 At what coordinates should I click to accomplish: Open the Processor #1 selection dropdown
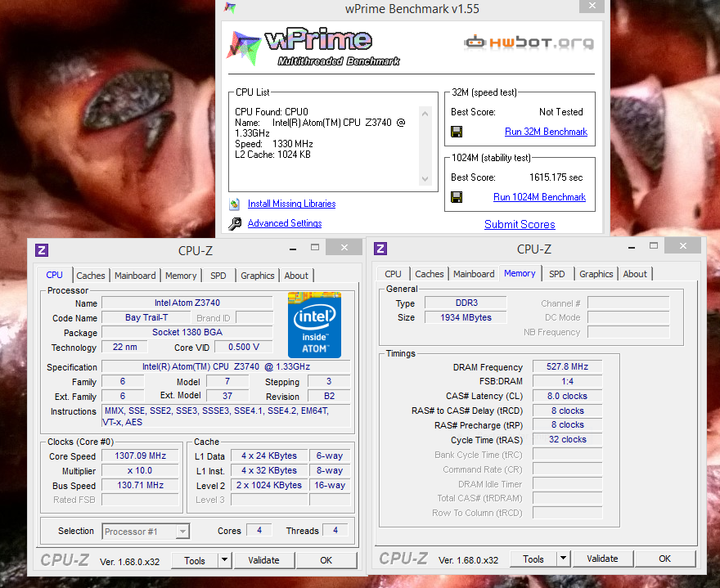coord(182,532)
